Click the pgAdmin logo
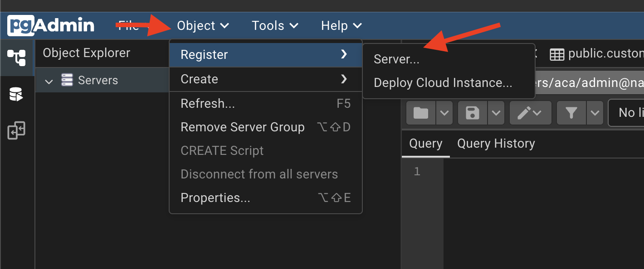 click(x=51, y=25)
